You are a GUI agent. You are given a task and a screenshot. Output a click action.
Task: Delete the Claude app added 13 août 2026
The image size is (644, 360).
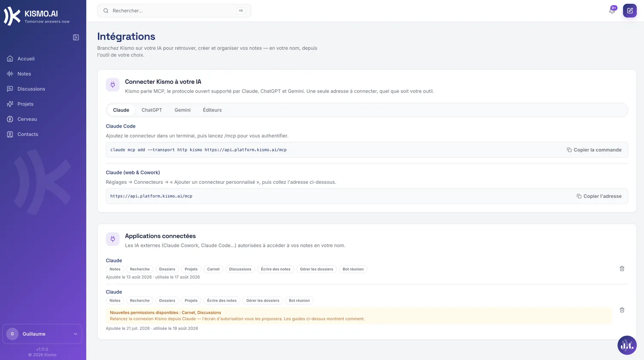622,269
